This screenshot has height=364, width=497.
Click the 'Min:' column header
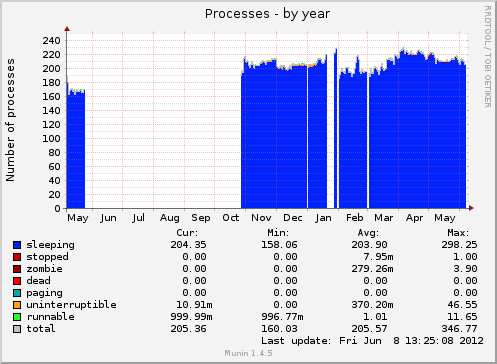[278, 233]
